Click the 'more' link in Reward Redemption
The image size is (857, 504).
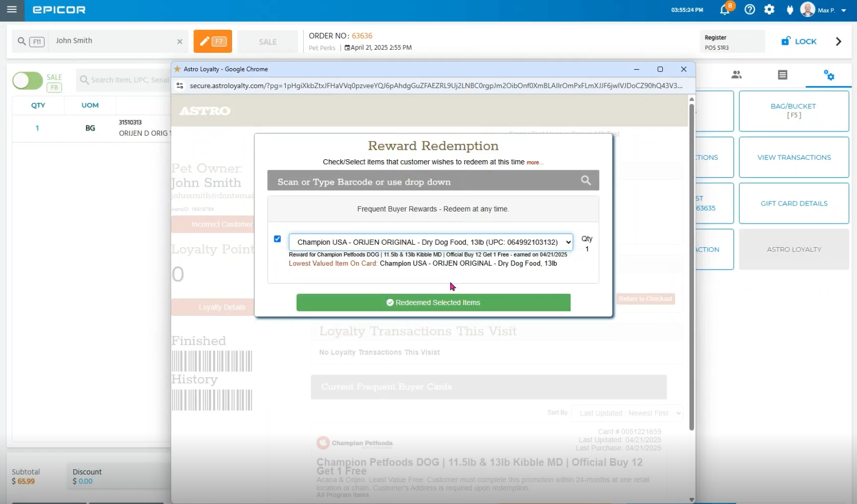coord(533,163)
